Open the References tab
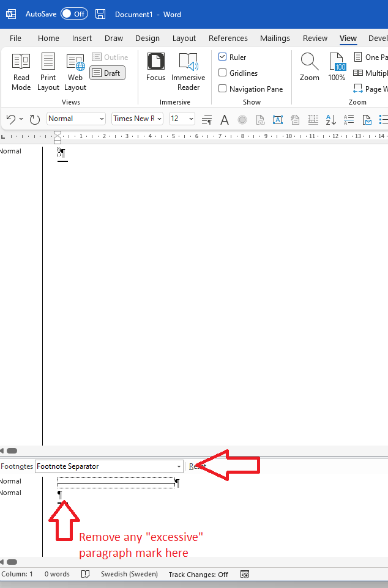The image size is (388, 588). [228, 39]
